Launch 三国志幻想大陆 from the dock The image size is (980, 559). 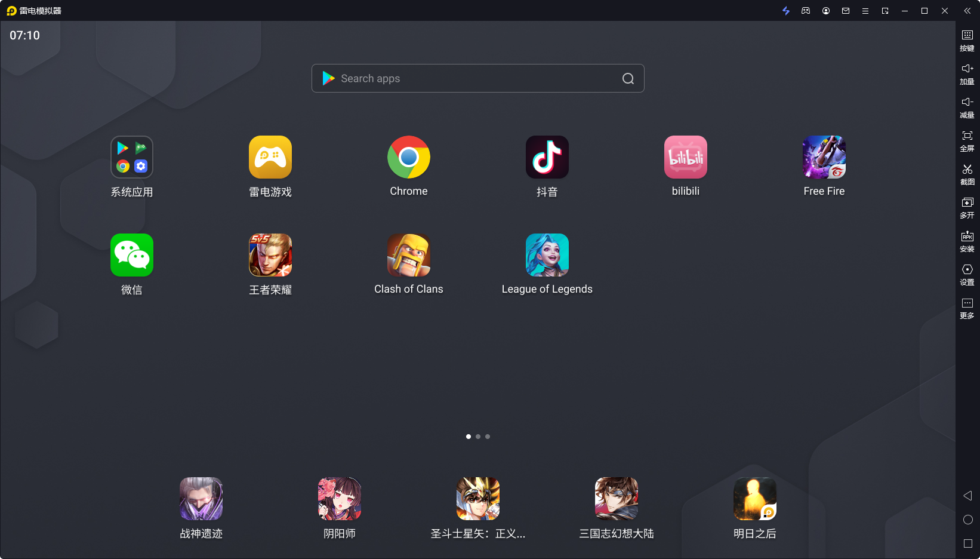(x=617, y=499)
